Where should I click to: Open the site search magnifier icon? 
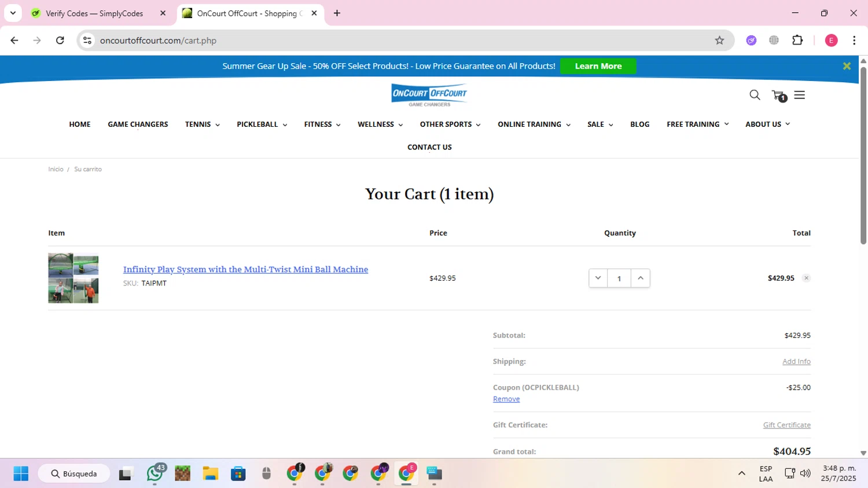[x=755, y=95]
